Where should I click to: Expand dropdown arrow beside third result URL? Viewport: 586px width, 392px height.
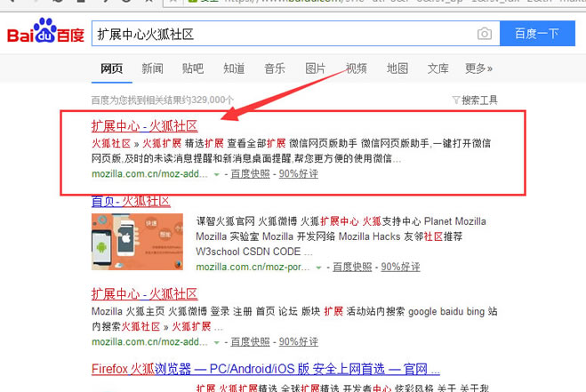click(x=217, y=341)
